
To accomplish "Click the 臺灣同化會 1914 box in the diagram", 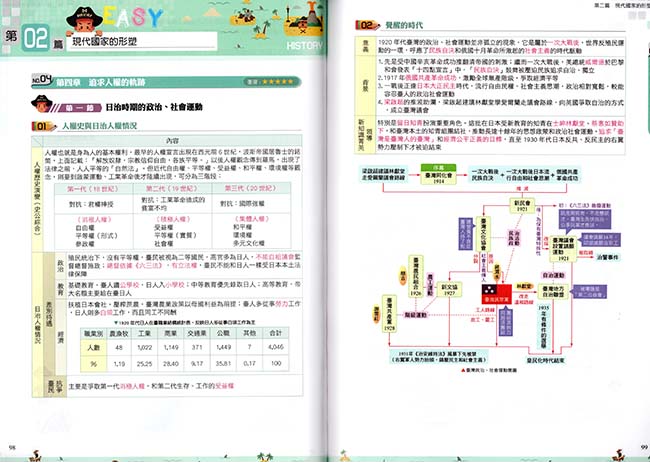I will [x=439, y=175].
